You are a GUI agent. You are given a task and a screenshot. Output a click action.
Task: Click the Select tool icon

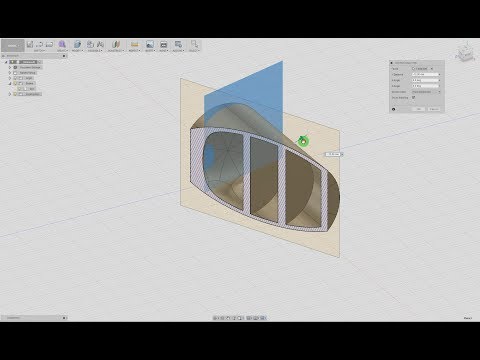pos(194,44)
